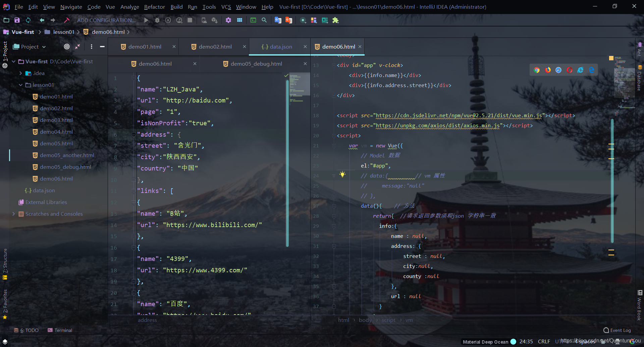Click the green puzzle piece plugin icon

(335, 20)
